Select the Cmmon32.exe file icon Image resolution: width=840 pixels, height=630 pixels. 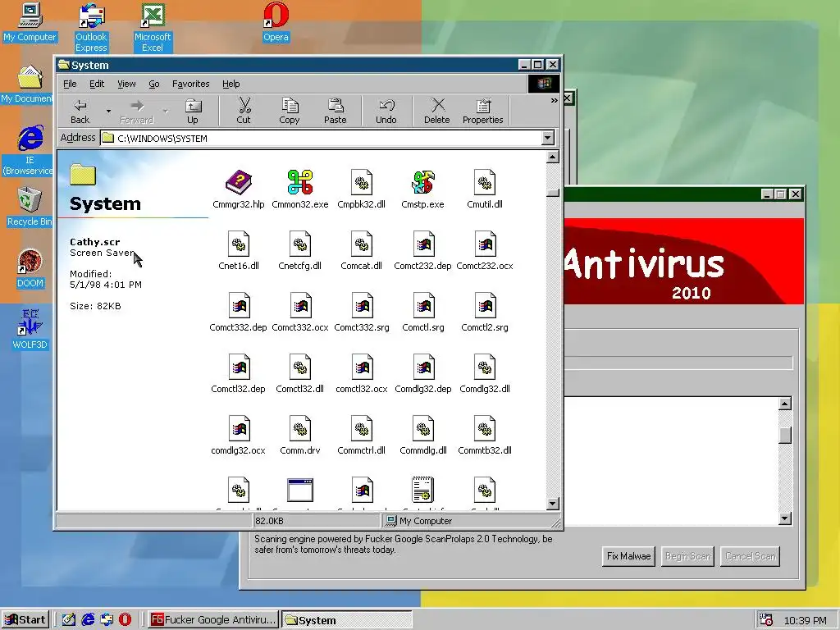(300, 189)
